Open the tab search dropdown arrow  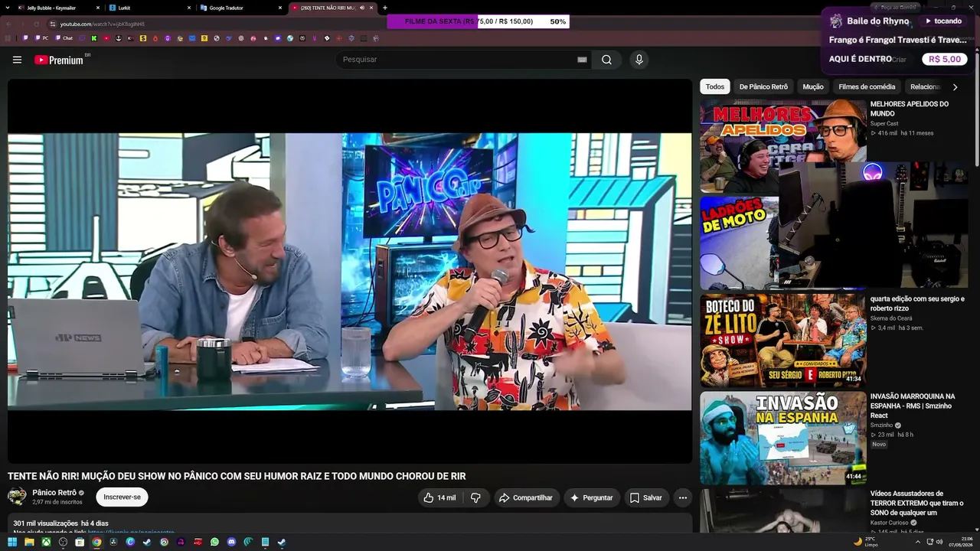pyautogui.click(x=7, y=8)
